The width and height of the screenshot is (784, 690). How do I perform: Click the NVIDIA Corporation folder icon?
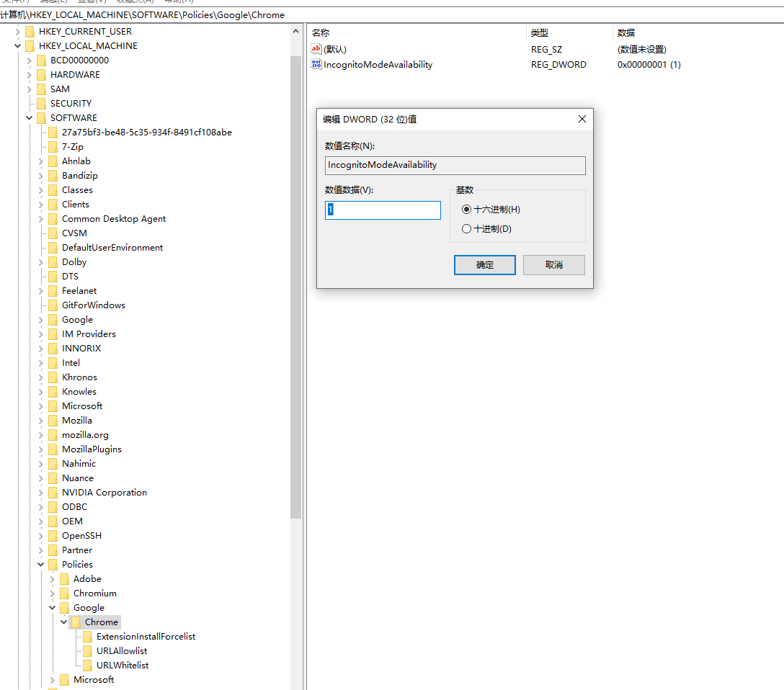53,493
